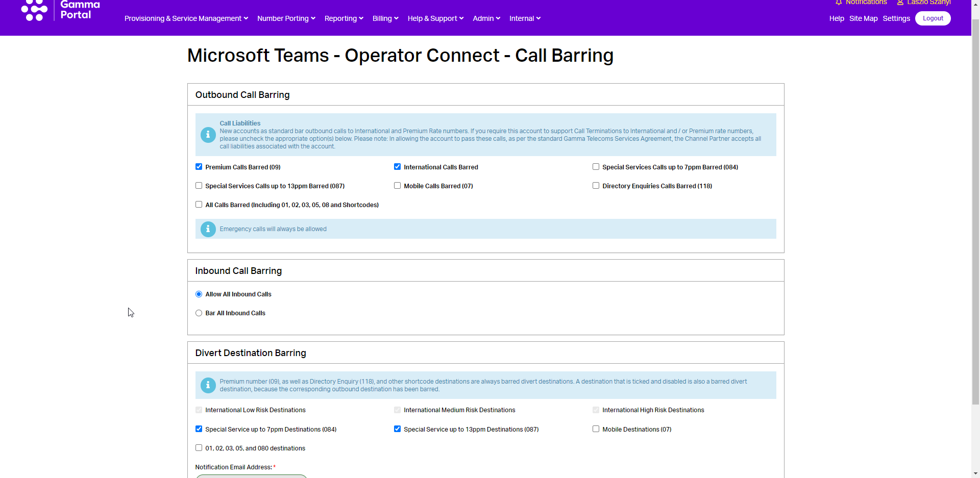980x478 pixels.
Task: Check 01, 02, 03, 05, and 080 destinations
Action: click(199, 448)
